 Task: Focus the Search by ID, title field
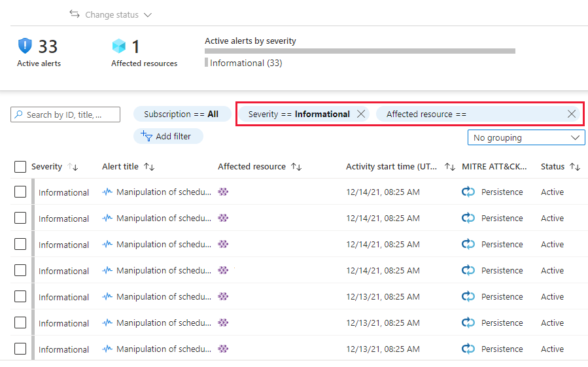tap(65, 114)
